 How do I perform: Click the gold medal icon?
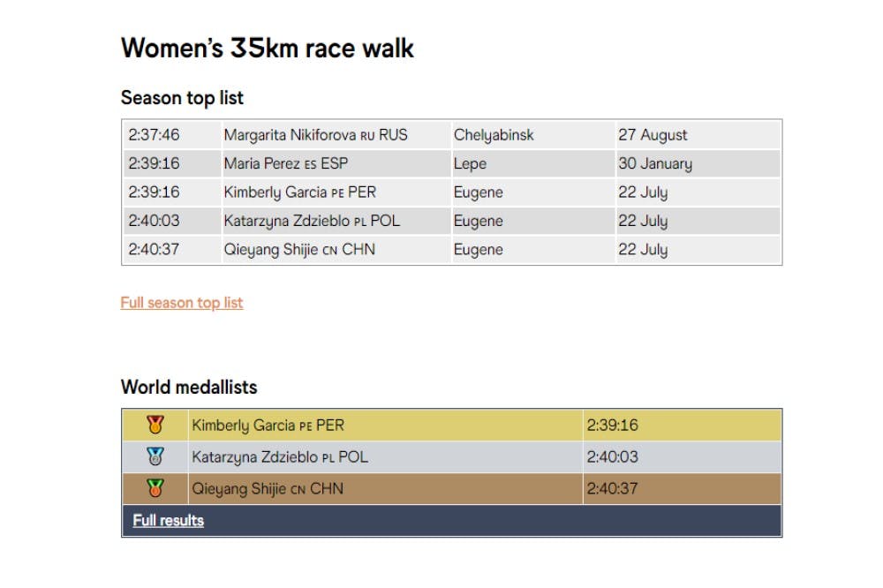tap(155, 426)
